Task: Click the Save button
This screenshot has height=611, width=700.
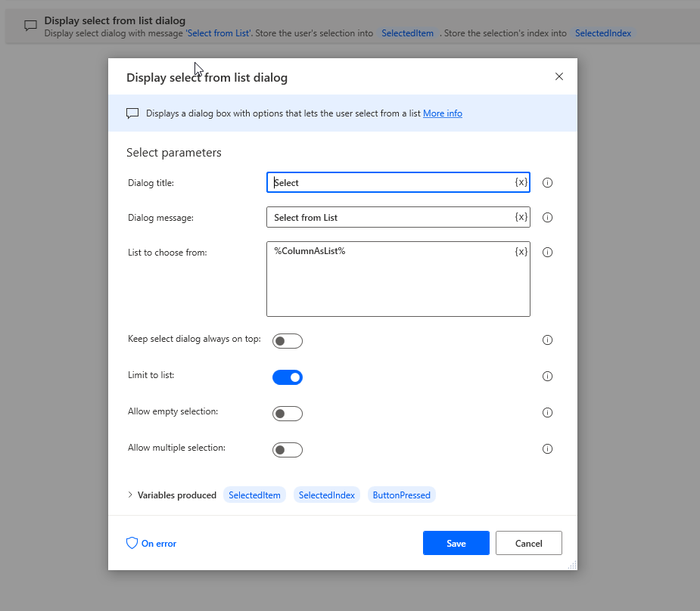Action: pyautogui.click(x=456, y=543)
